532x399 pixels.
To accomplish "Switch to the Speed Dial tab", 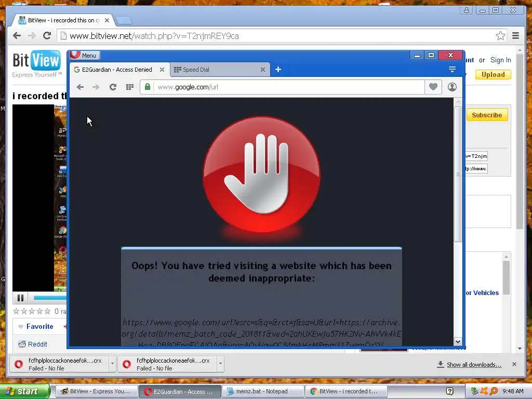I will point(220,70).
